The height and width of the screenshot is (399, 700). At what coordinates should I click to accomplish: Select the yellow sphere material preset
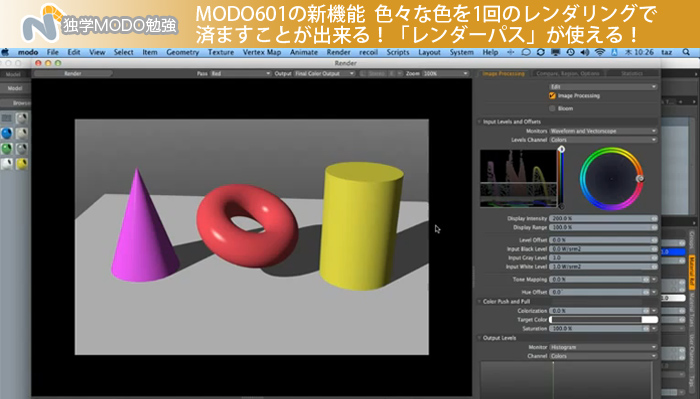tap(21, 164)
